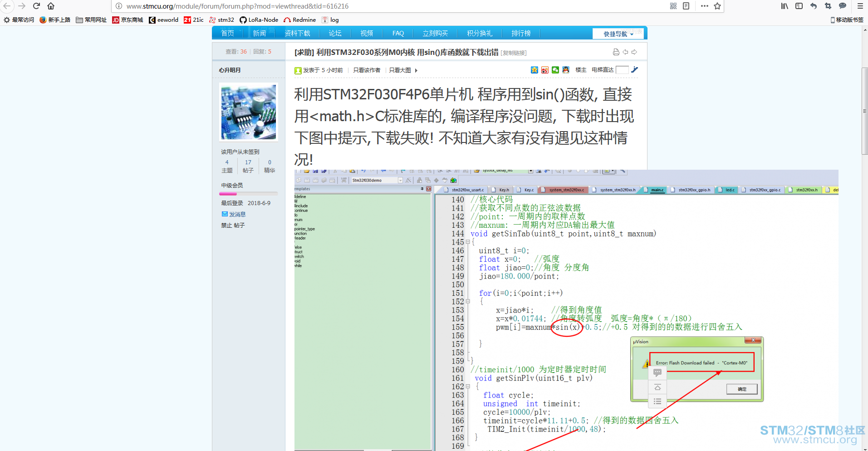Open the 京东商城 bookmark

(128, 20)
